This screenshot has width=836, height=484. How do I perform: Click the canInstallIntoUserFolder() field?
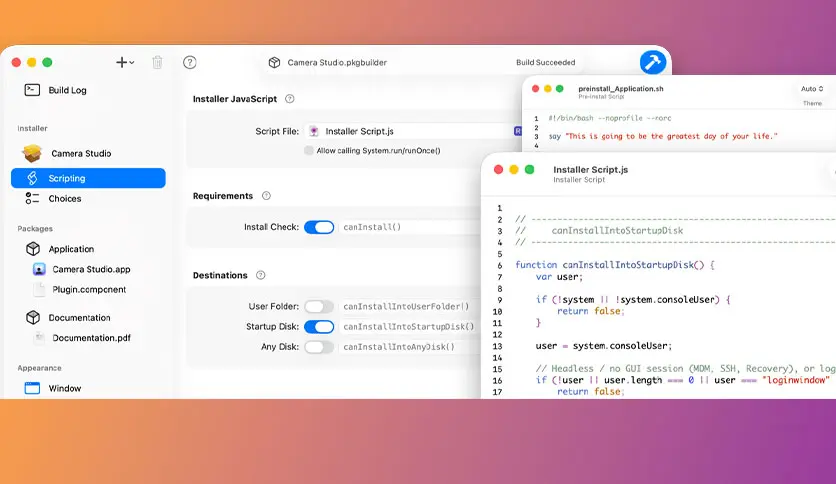pos(409,306)
